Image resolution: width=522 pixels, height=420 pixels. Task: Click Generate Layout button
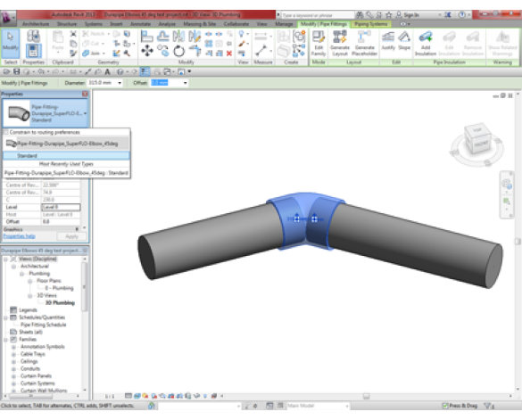click(340, 44)
